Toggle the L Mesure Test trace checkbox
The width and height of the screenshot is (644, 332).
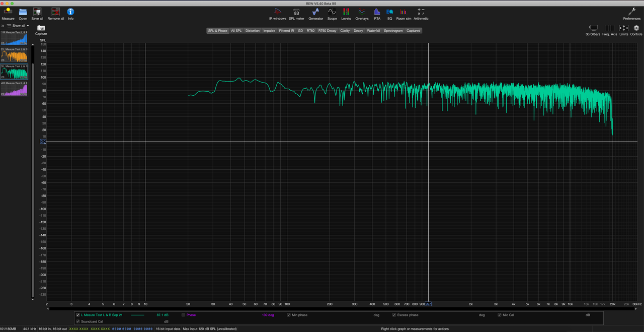(x=77, y=315)
